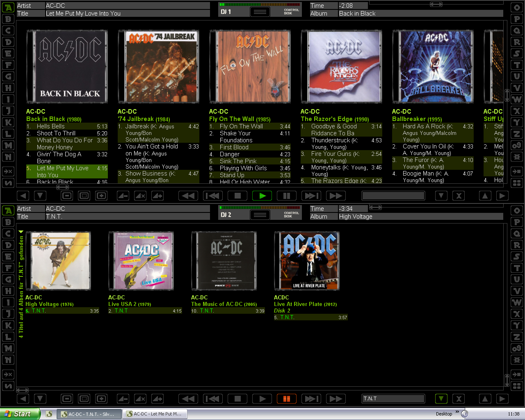The width and height of the screenshot is (525, 420).
Task: Click the down arrow at DJ 1 bottom-left
Action: click(x=40, y=196)
